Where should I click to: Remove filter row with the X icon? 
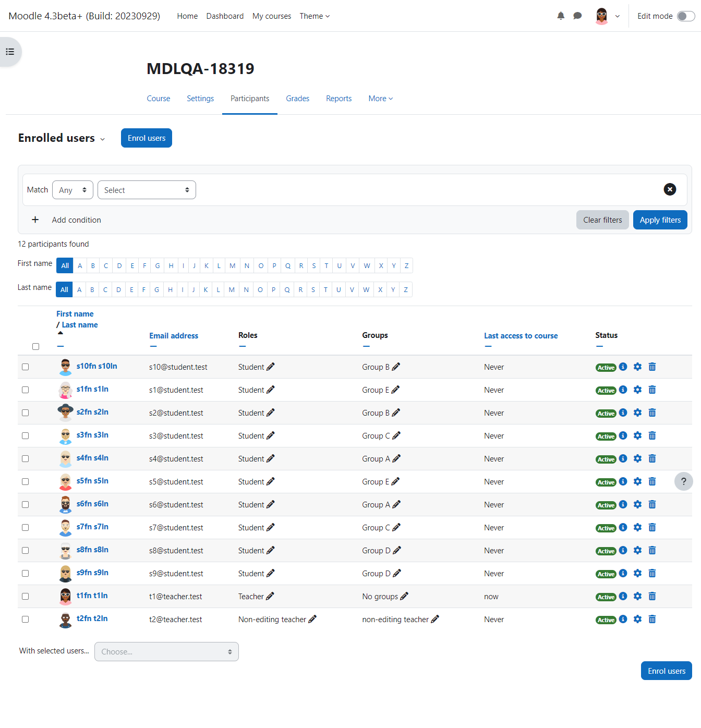[x=670, y=189]
